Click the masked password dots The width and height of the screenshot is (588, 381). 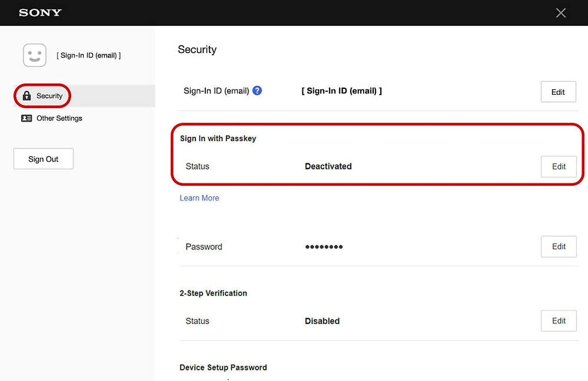coord(324,247)
